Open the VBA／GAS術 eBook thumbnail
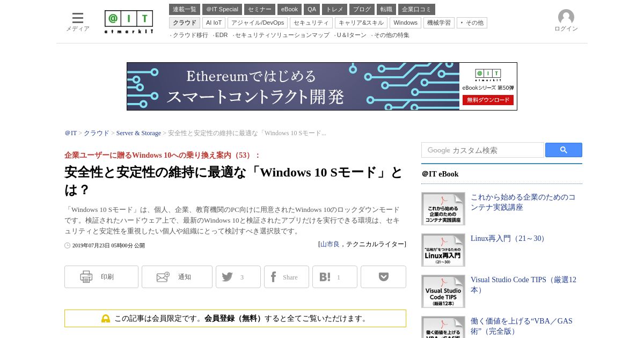Image resolution: width=644 pixels, height=338 pixels. click(443, 327)
